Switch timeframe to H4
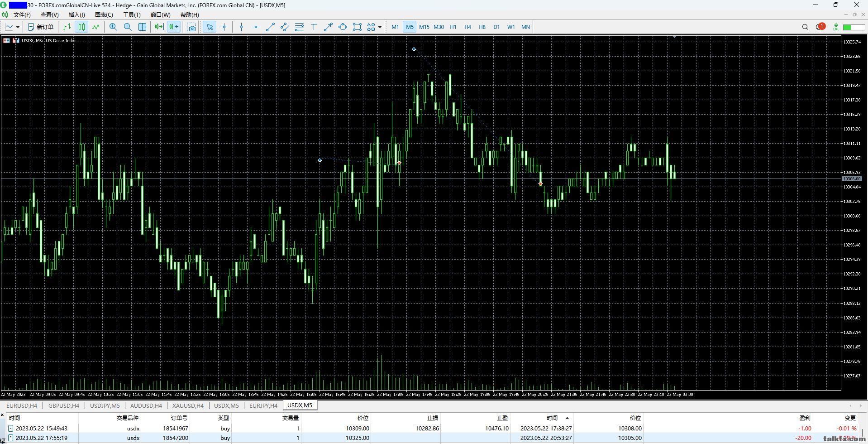This screenshot has height=444, width=868. point(467,27)
